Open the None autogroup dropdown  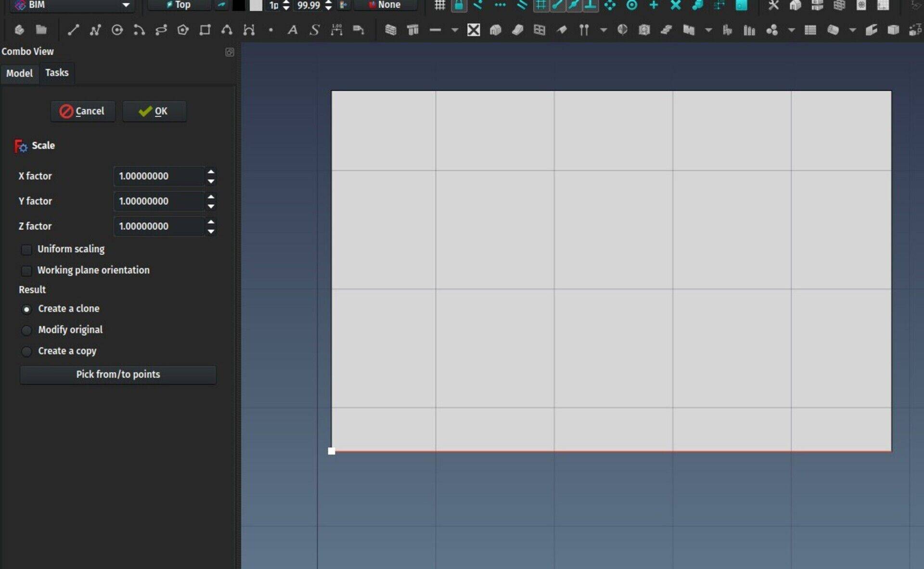[x=385, y=5]
